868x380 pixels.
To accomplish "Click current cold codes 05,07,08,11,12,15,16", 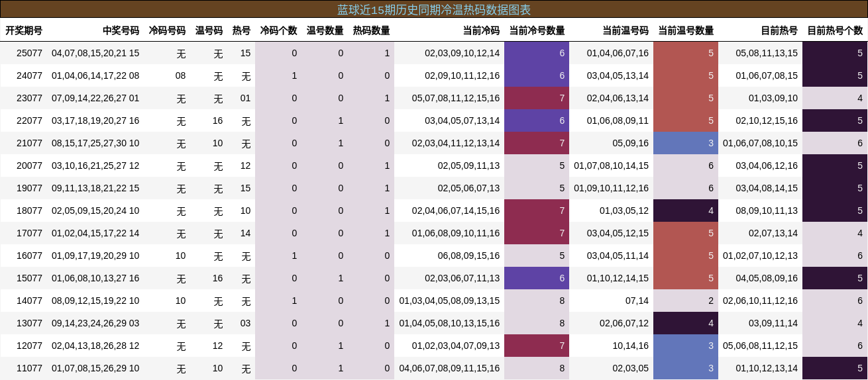I will 456,98.
